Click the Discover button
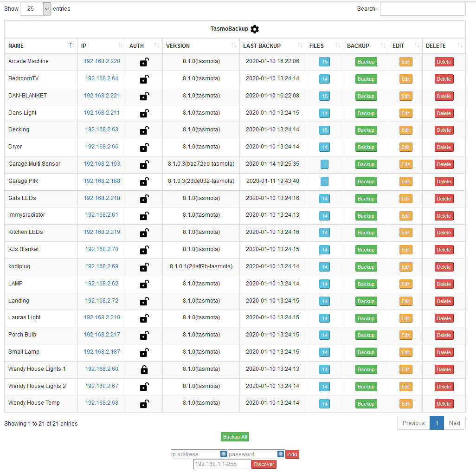 click(x=264, y=464)
